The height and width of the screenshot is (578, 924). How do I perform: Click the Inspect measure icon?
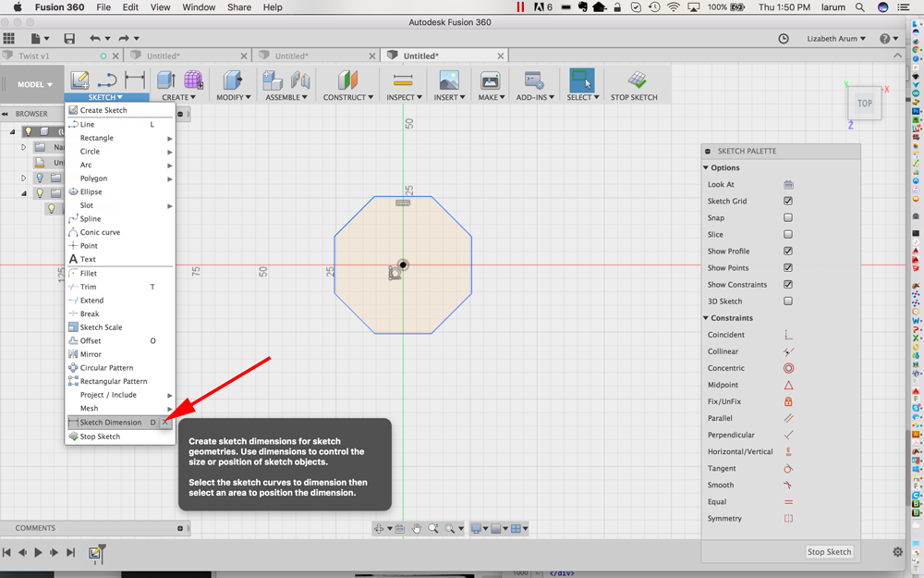coord(403,80)
